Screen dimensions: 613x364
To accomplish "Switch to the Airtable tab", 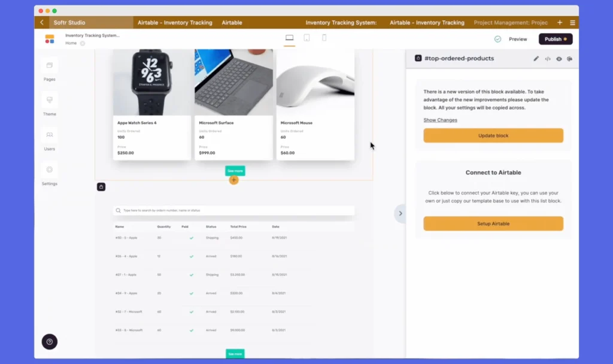I will tap(232, 22).
